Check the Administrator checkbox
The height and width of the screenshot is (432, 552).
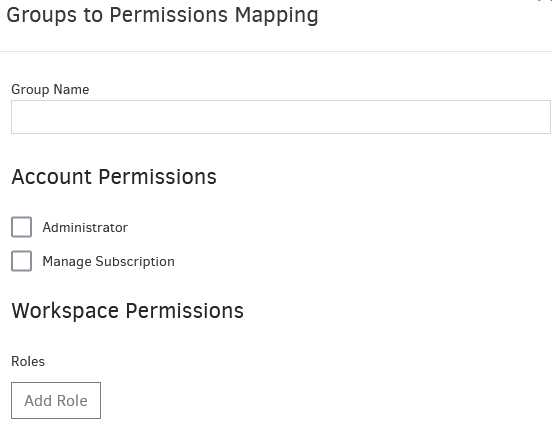pos(21,227)
